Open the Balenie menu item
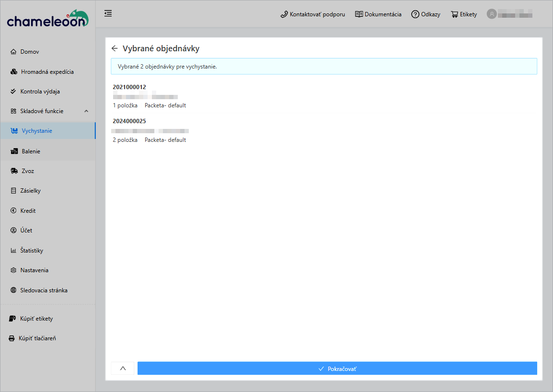This screenshot has height=392, width=553. coord(31,151)
